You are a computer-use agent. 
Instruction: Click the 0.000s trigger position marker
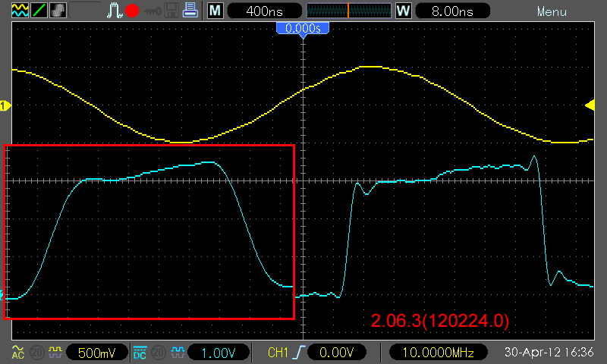coord(303,29)
